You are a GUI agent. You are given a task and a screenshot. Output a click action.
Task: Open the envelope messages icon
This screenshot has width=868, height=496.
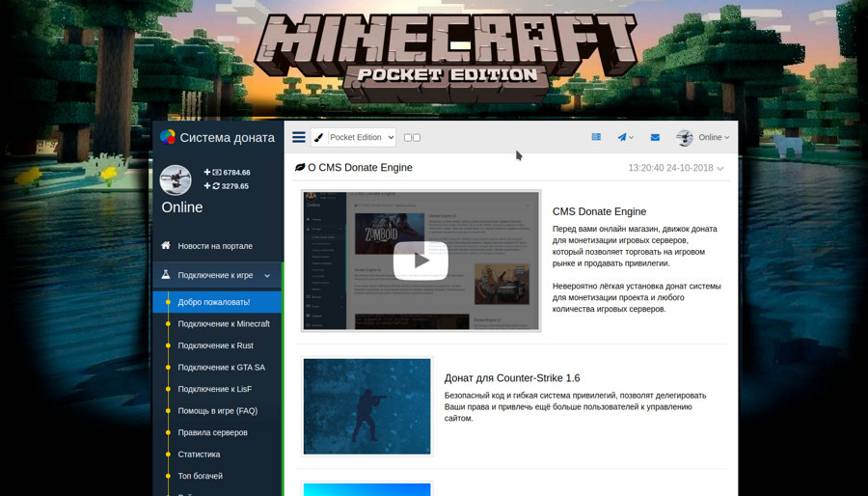[655, 138]
